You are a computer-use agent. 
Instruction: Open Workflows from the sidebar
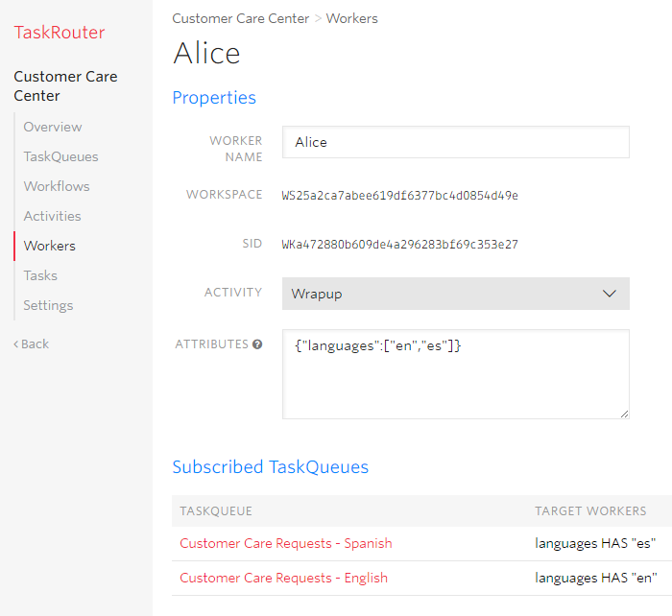57,186
